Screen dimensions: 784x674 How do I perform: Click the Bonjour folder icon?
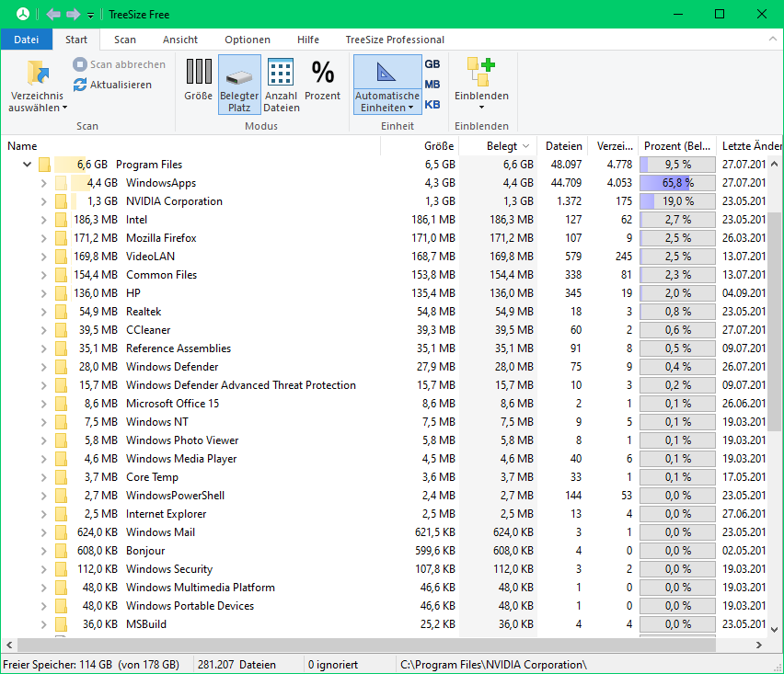[61, 551]
